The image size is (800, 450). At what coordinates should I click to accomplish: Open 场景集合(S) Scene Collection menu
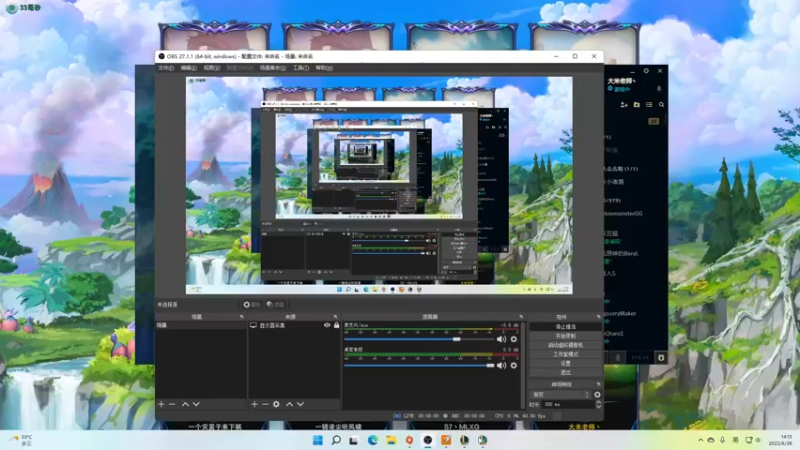click(x=273, y=68)
